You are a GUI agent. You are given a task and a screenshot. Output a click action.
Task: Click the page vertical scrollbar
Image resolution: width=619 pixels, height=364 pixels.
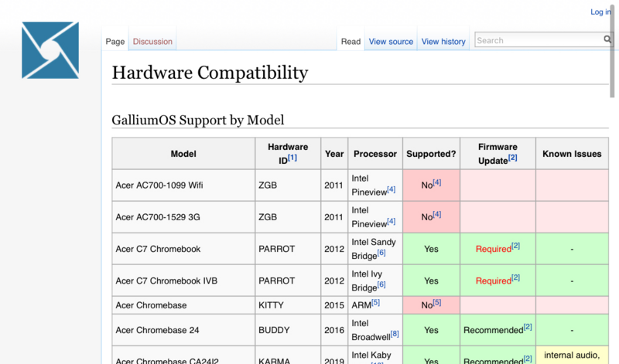[612, 51]
